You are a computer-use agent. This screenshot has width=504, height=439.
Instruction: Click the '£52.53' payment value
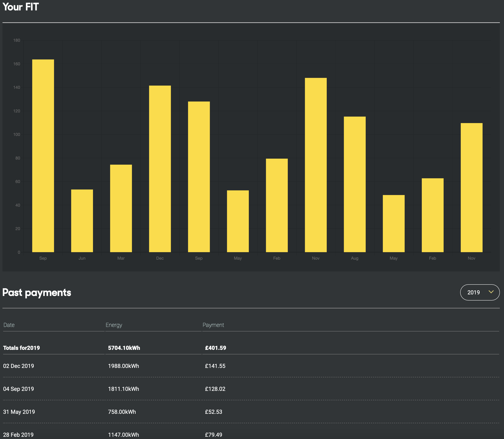click(x=214, y=412)
